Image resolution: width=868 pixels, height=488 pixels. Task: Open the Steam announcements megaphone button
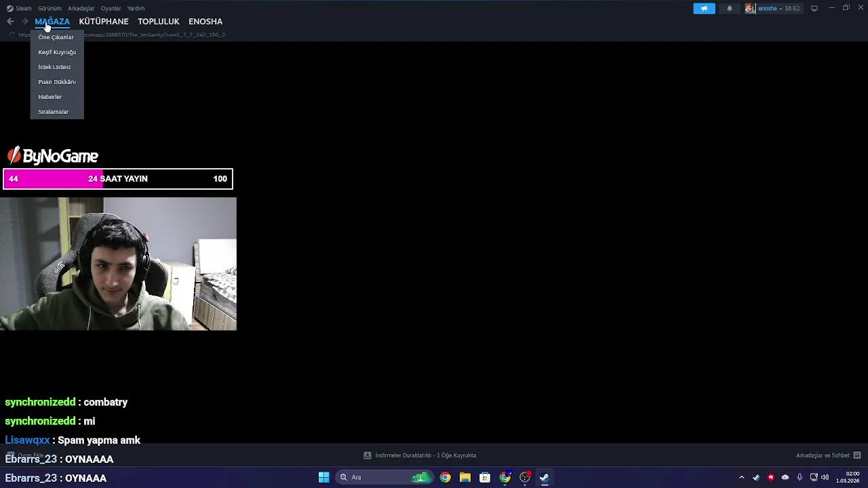point(704,8)
